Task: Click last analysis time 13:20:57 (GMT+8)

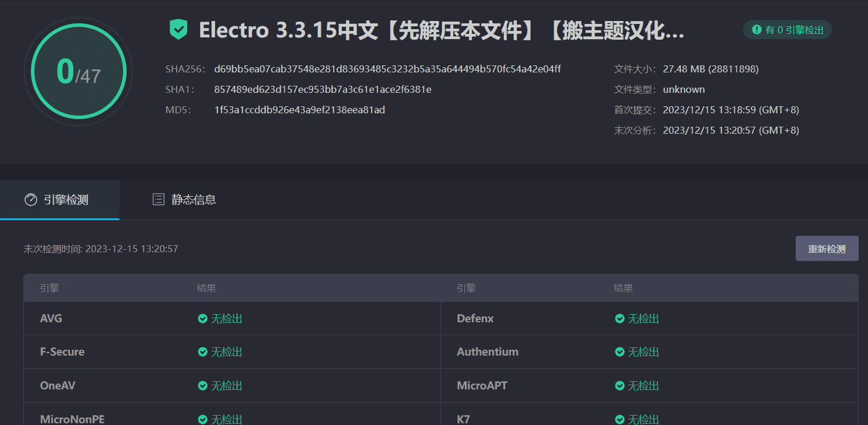Action: click(731, 130)
